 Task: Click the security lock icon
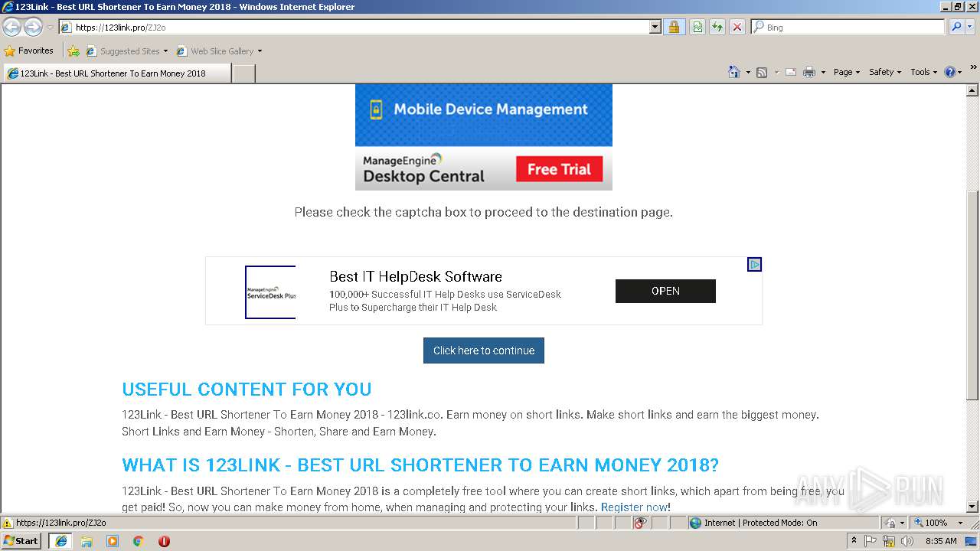coord(674,27)
